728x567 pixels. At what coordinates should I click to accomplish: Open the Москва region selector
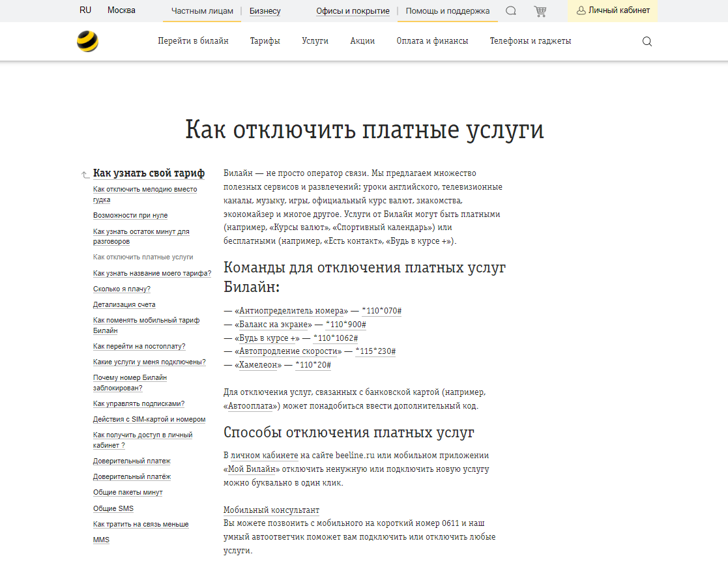coord(121,10)
